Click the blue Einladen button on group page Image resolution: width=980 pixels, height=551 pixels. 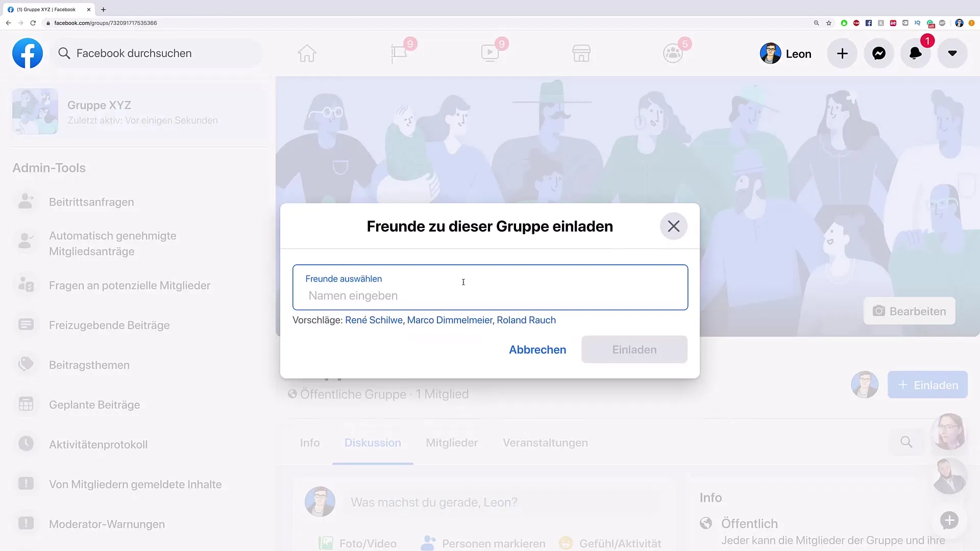click(927, 385)
